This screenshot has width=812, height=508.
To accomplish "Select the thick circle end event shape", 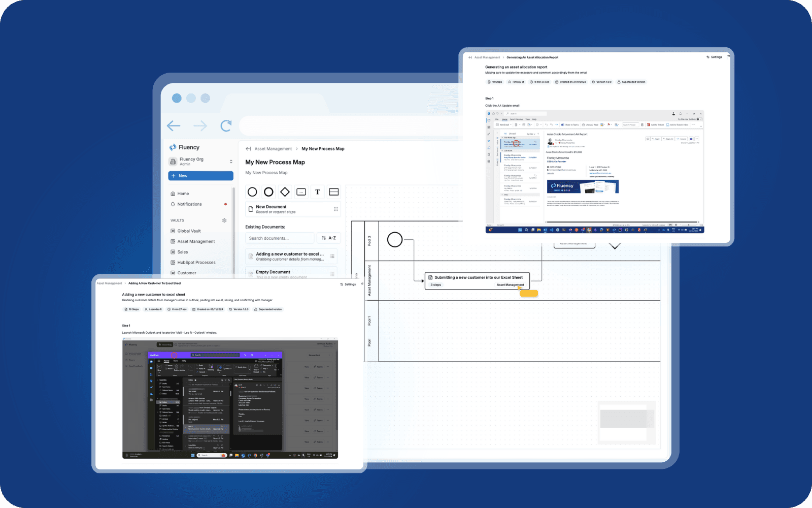I will [x=268, y=192].
